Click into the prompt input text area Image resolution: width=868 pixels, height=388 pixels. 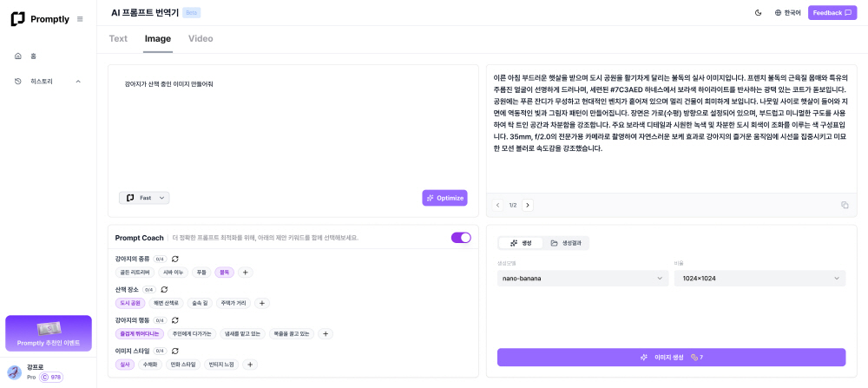pyautogui.click(x=293, y=130)
